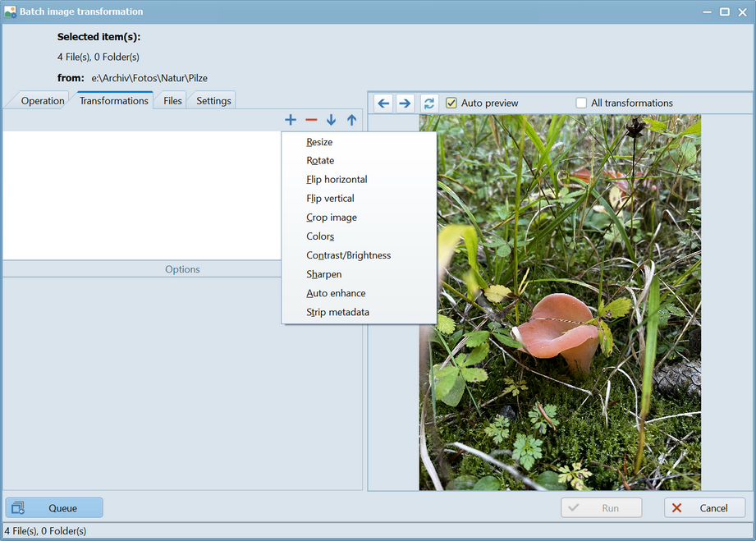Pick Crop image from the menu
756x541 pixels.
(x=332, y=218)
